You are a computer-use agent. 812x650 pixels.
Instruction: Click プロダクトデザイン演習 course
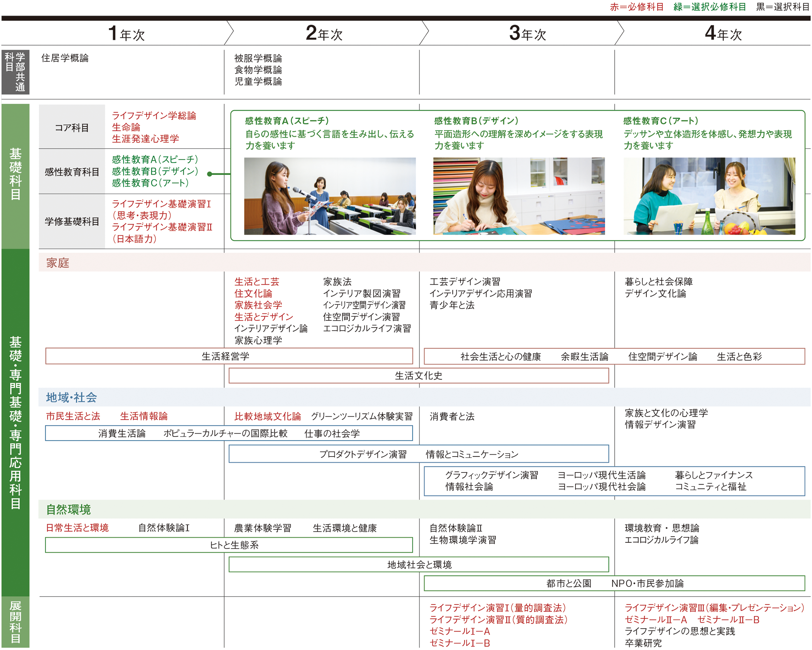click(363, 454)
